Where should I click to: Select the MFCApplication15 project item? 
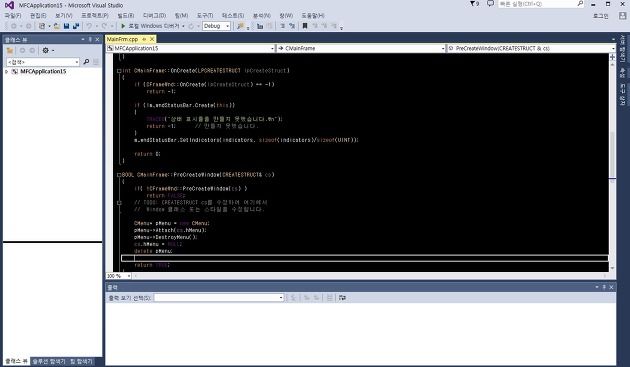point(43,72)
